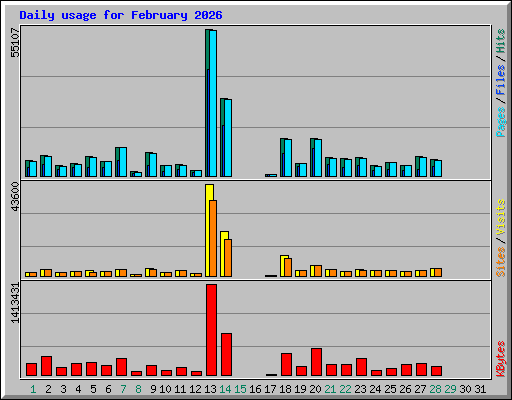Select day label "27" on the x-axis
Image resolution: width=512 pixels, height=400 pixels.
(x=420, y=389)
